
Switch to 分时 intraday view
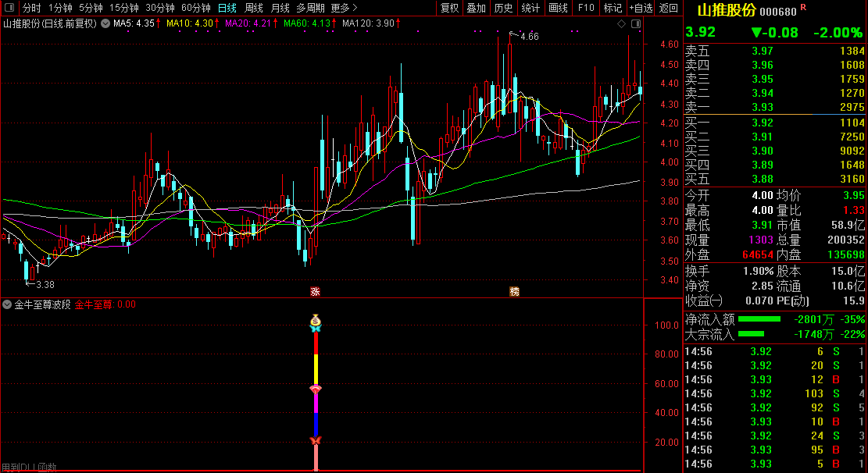(31, 8)
